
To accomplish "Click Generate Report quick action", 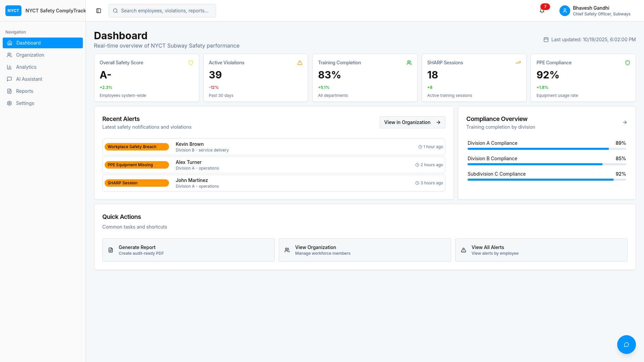I will pyautogui.click(x=188, y=250).
